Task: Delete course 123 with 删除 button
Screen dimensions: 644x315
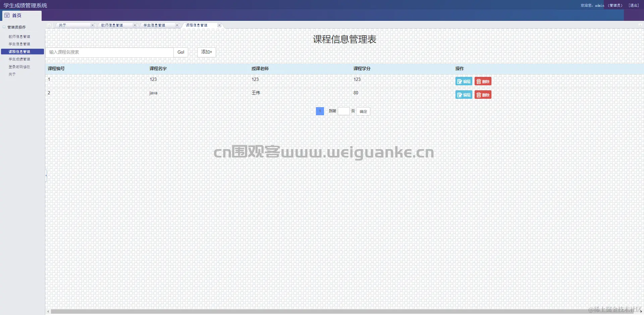Action: pos(483,82)
